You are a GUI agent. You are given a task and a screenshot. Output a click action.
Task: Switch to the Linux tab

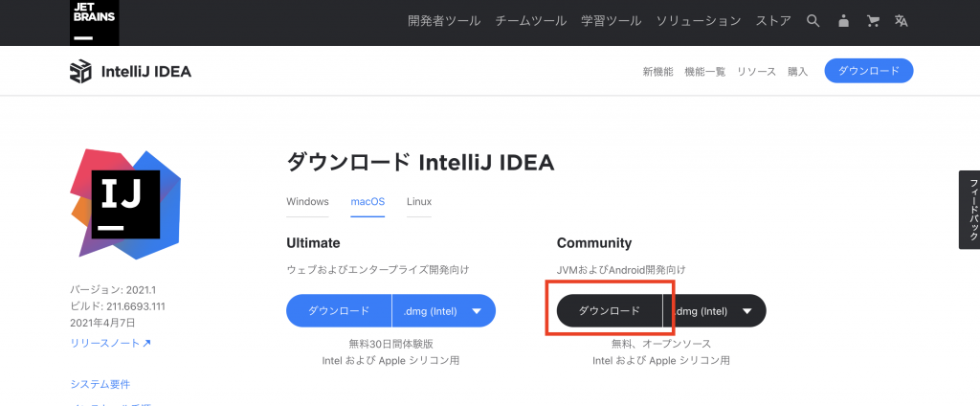419,202
